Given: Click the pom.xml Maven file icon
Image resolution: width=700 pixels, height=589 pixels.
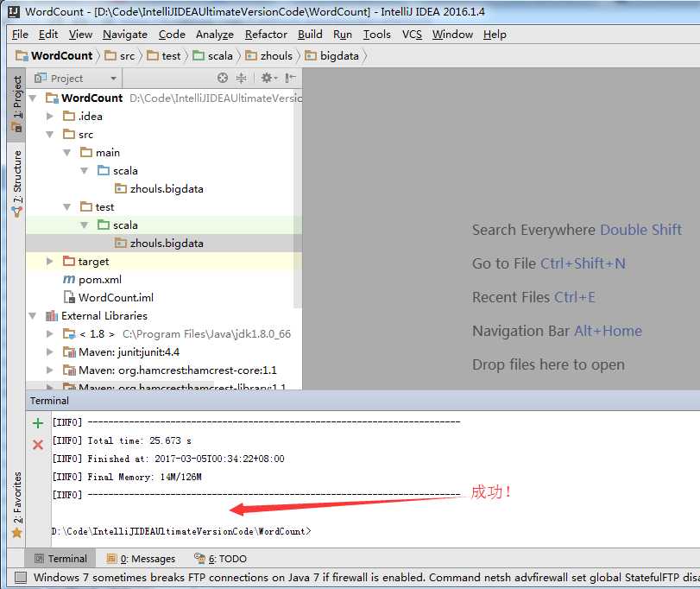Looking at the screenshot, I should [x=69, y=280].
